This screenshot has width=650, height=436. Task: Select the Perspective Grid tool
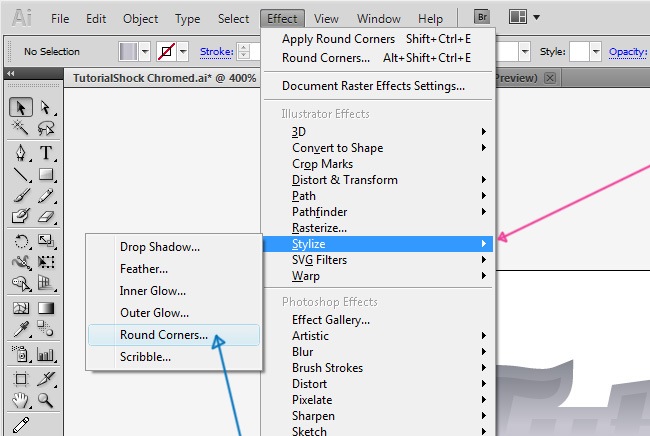(x=46, y=283)
